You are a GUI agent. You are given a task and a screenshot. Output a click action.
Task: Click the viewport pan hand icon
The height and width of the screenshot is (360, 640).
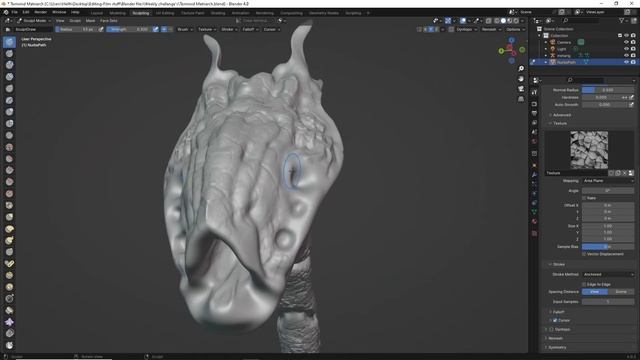[521, 79]
